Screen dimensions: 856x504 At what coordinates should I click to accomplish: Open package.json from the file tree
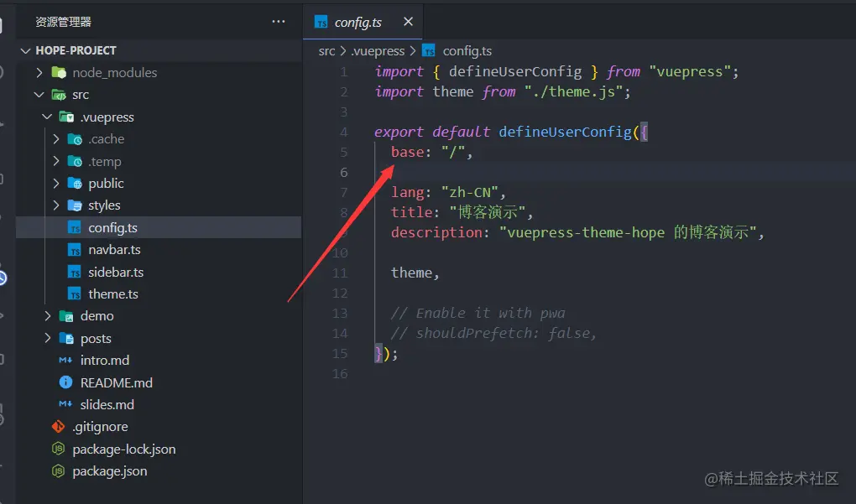(x=109, y=471)
